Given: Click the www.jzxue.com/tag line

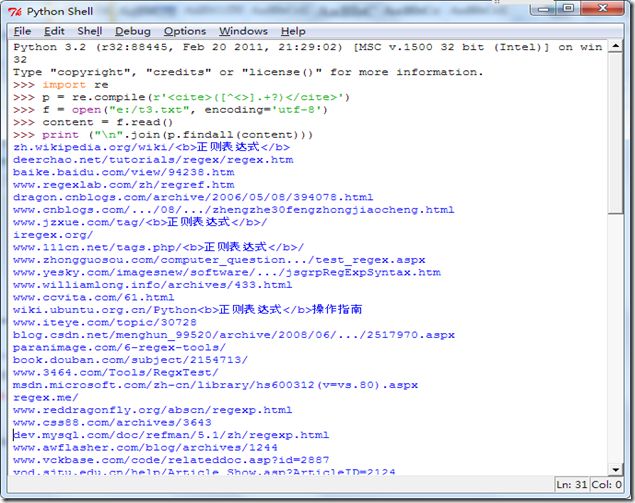Looking at the screenshot, I should pos(140,222).
